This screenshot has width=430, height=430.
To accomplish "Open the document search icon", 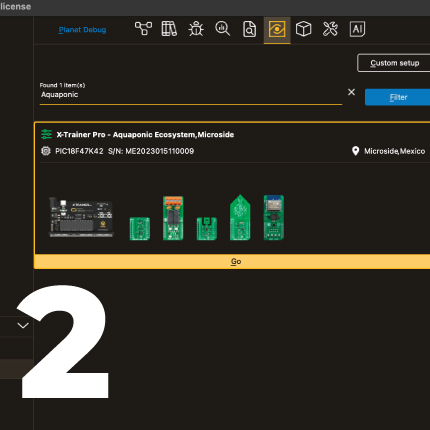I will [250, 29].
